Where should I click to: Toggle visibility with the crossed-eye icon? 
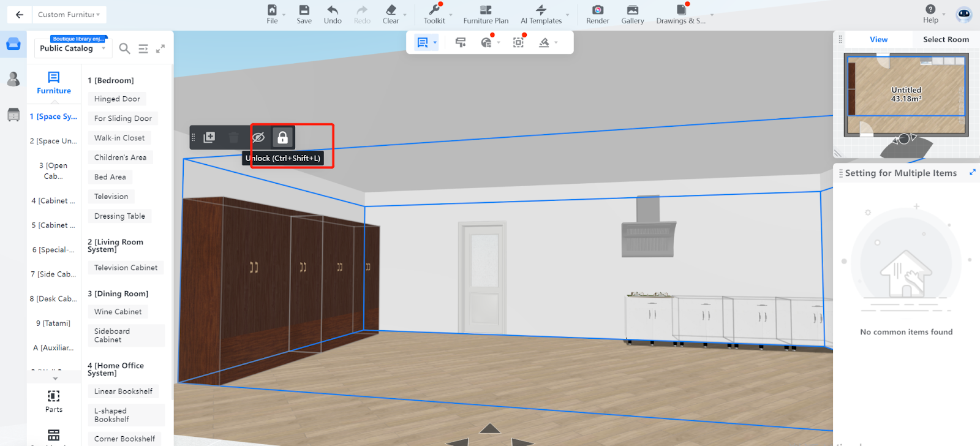pyautogui.click(x=258, y=137)
